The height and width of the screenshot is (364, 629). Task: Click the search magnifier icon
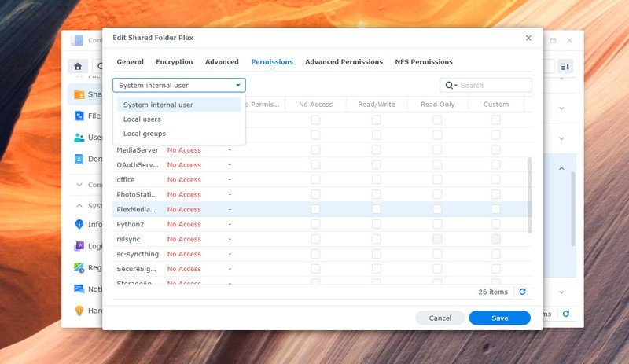pos(449,85)
